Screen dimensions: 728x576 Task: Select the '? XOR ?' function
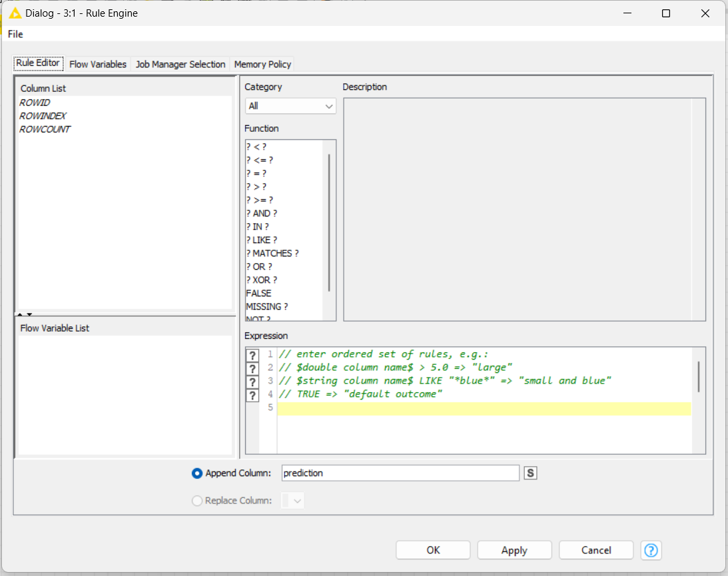(x=262, y=280)
